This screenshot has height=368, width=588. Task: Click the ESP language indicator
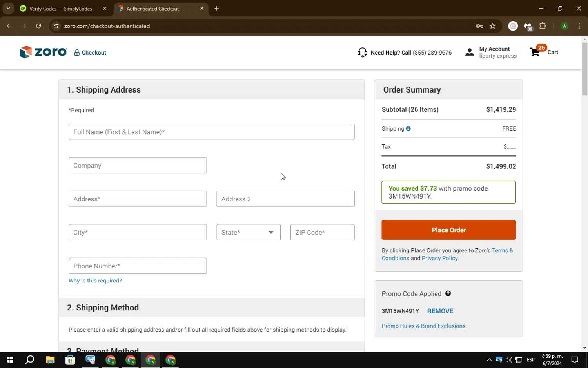(x=531, y=360)
